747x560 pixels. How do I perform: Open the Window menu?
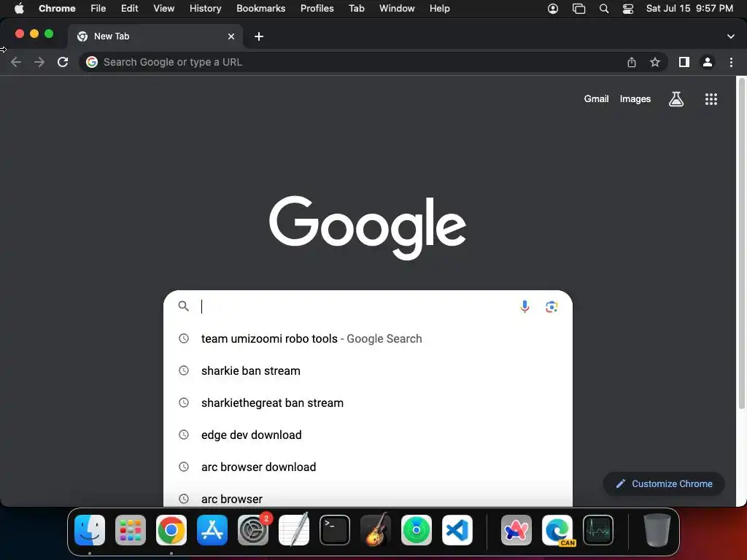[x=397, y=8]
